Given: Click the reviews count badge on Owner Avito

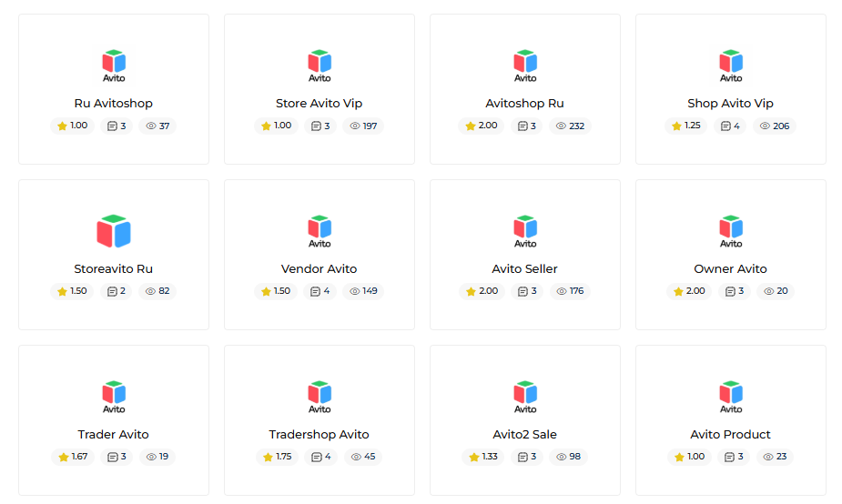Looking at the screenshot, I should [735, 291].
